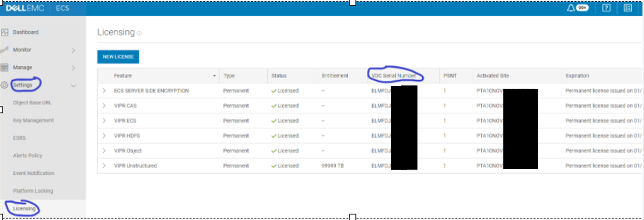644x220 pixels.
Task: Open Event Notification settings
Action: [x=34, y=173]
